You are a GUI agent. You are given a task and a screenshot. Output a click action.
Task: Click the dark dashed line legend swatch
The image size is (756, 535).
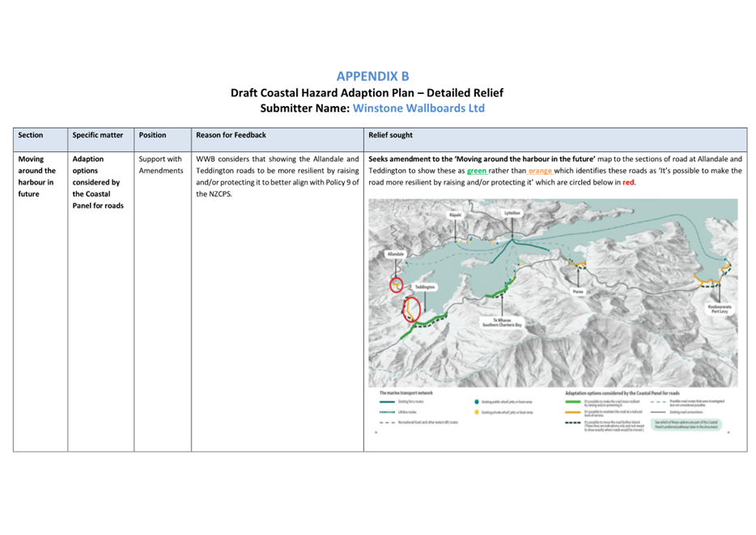[573, 422]
